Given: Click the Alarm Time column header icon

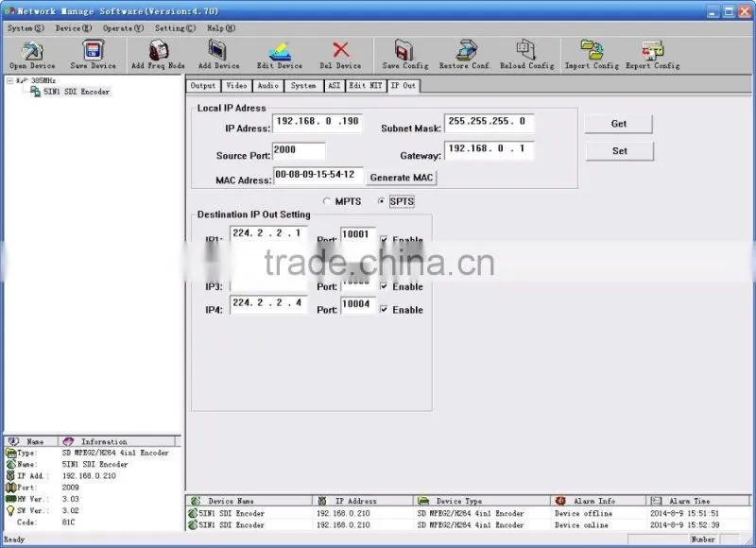Looking at the screenshot, I should 656,502.
